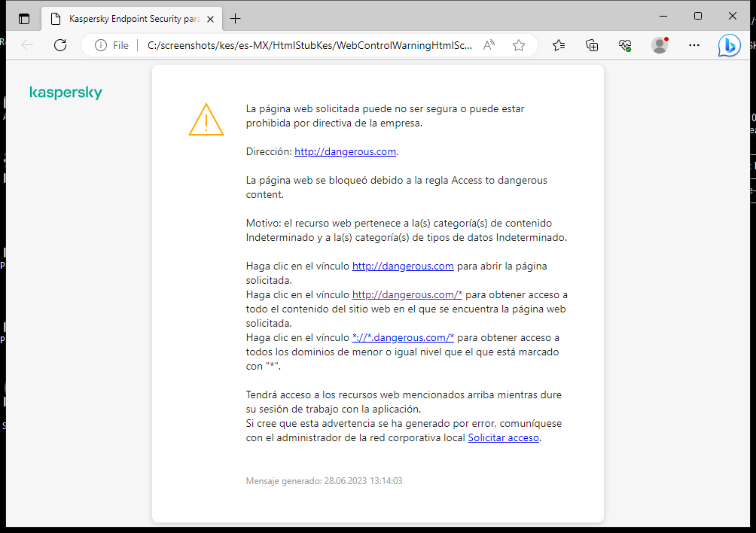
Task: Click the profile avatar
Action: coord(659,45)
